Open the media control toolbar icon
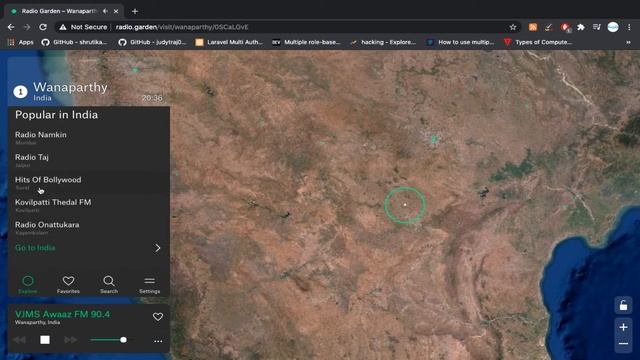The width and height of the screenshot is (640, 360). pyautogui.click(x=597, y=27)
